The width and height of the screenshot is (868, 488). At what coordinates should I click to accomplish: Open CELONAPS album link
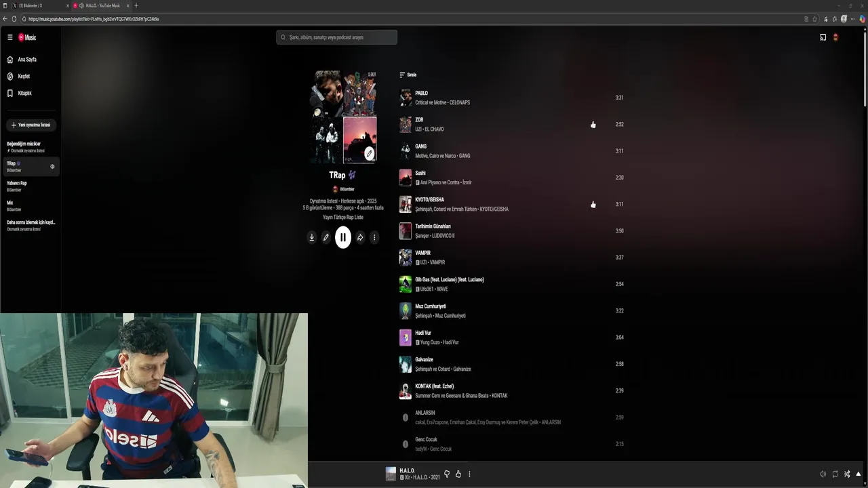[460, 102]
